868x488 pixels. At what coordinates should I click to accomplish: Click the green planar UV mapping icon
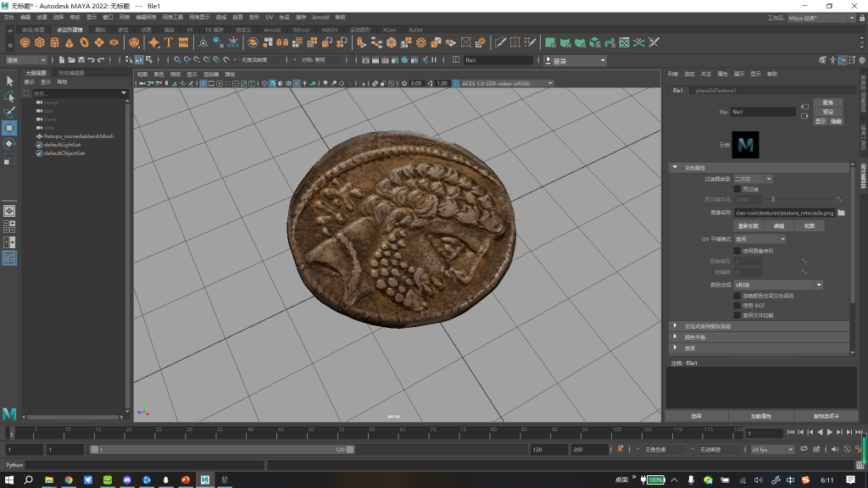click(550, 42)
